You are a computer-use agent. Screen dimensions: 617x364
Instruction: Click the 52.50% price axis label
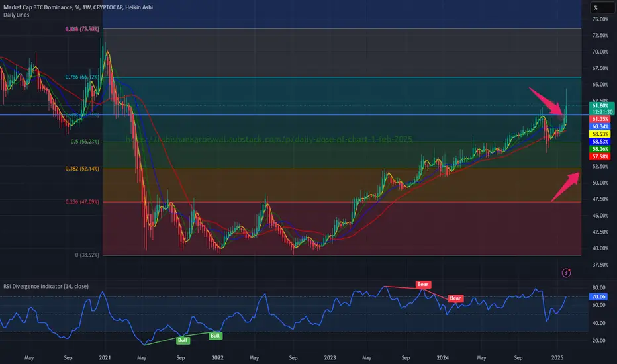[x=600, y=167]
